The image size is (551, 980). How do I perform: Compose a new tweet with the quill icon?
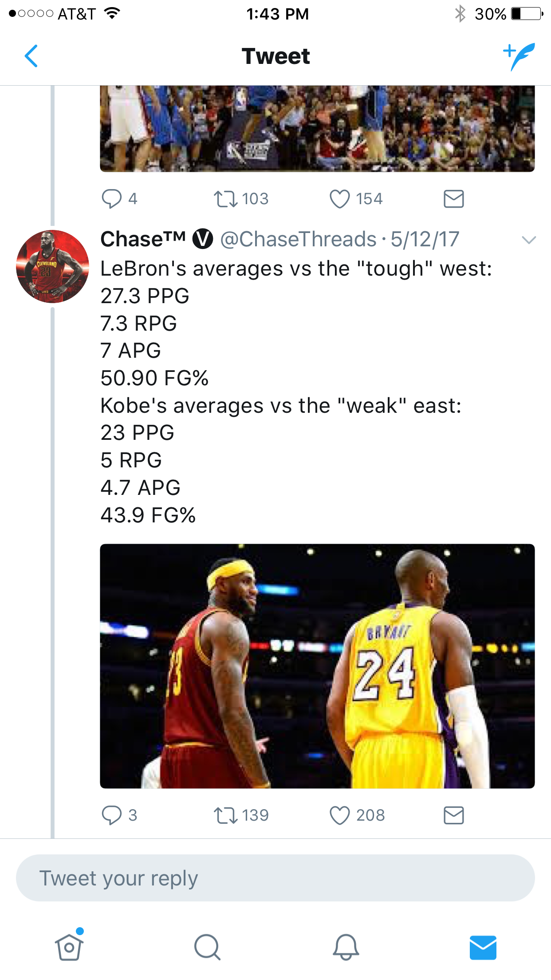[519, 56]
